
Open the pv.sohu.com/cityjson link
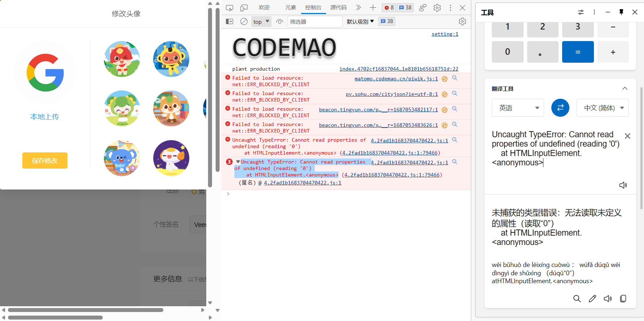(392, 94)
